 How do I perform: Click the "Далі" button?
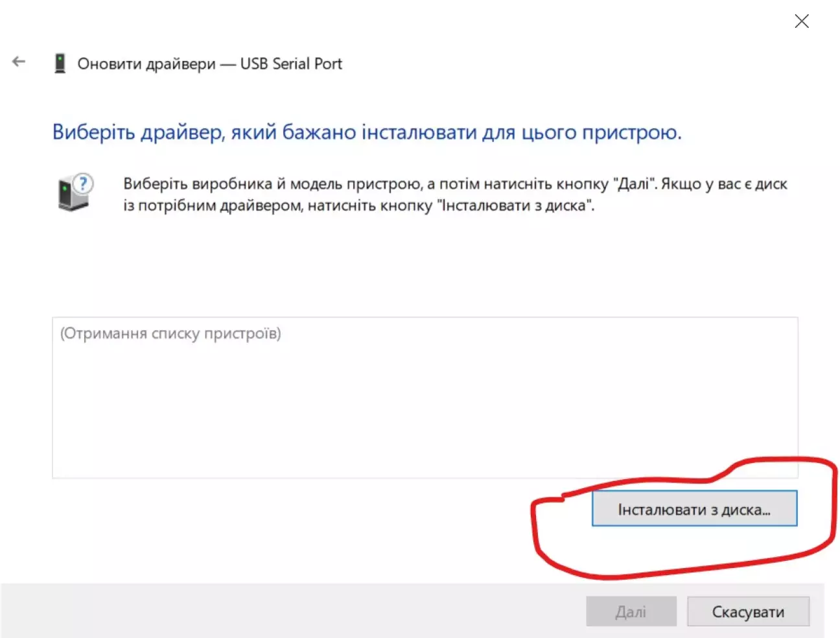[631, 611]
